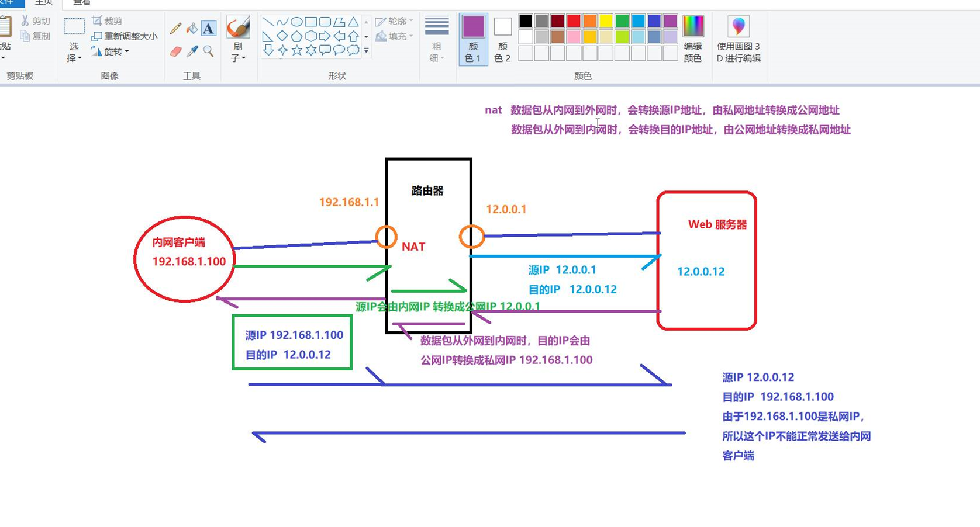
Task: Choose the Oval callout shape
Action: click(x=339, y=50)
